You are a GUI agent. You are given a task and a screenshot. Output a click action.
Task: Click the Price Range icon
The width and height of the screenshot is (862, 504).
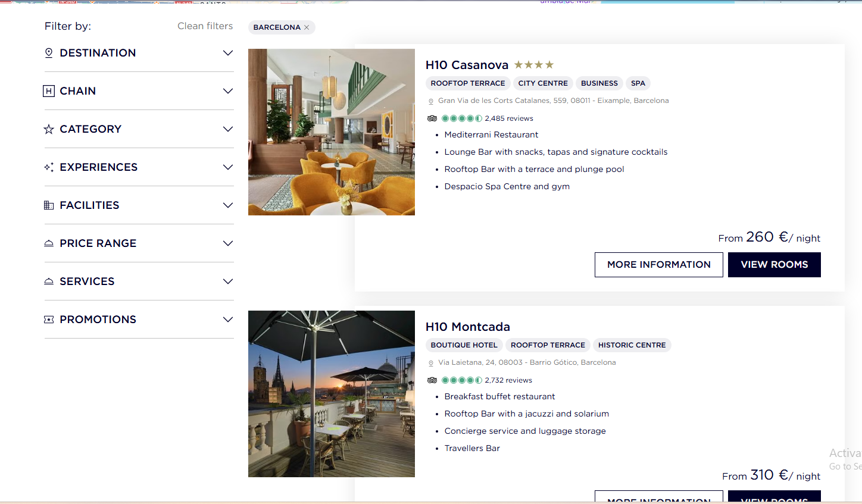(x=49, y=243)
